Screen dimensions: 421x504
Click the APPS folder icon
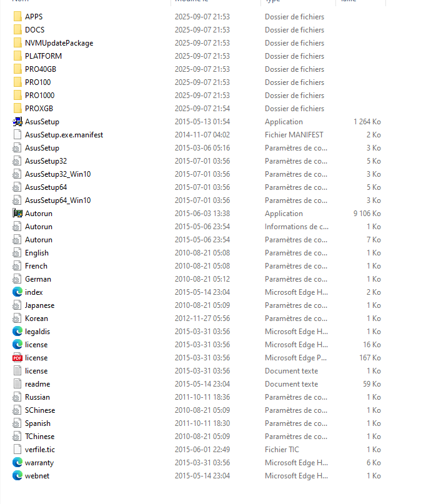[17, 16]
